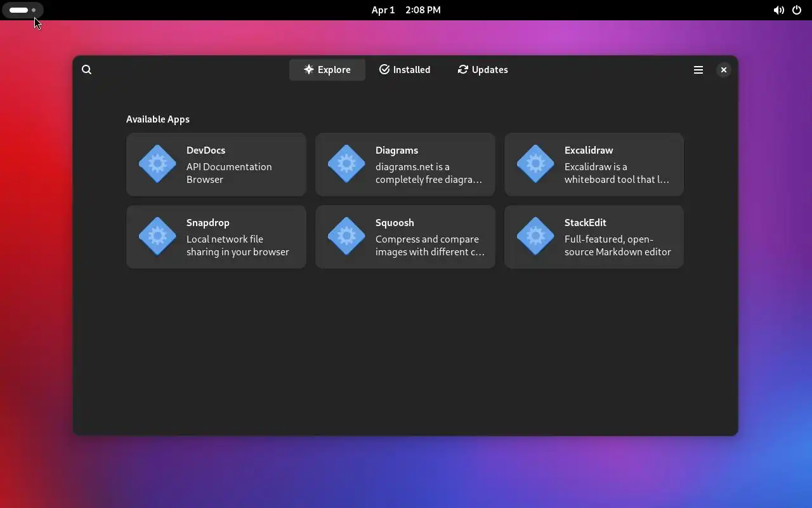812x508 pixels.
Task: Open the clock and calendar menu
Action: point(406,10)
